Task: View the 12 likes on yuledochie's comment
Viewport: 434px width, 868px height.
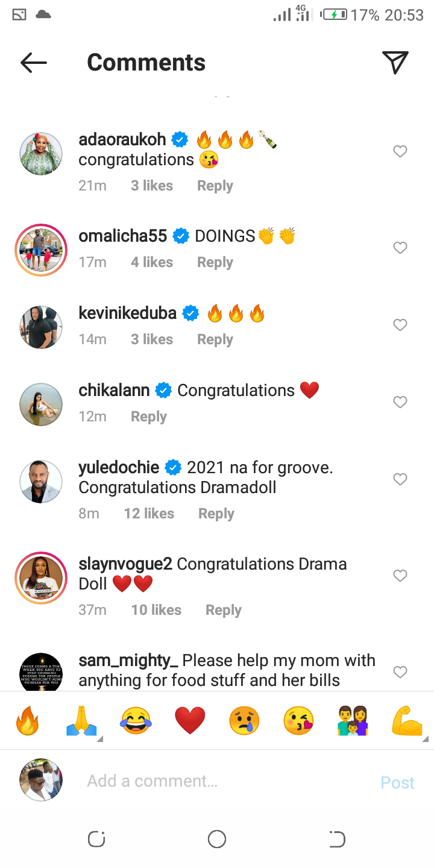Action: click(149, 514)
